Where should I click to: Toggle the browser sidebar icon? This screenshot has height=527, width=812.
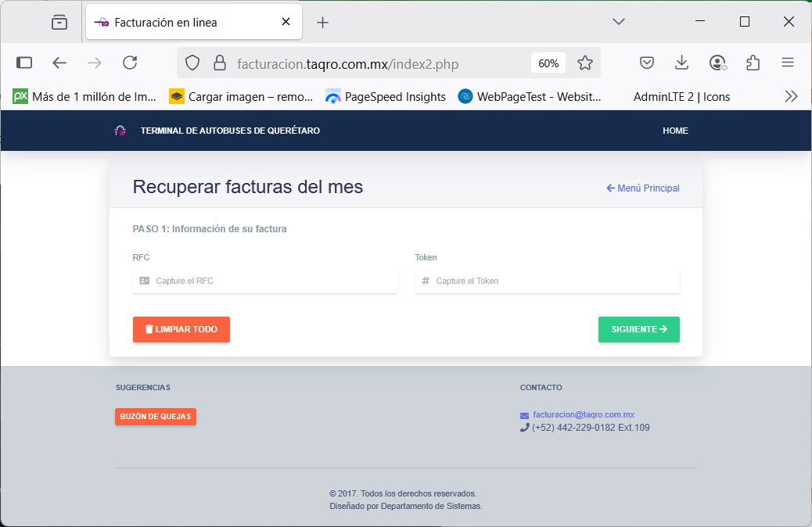click(x=24, y=63)
